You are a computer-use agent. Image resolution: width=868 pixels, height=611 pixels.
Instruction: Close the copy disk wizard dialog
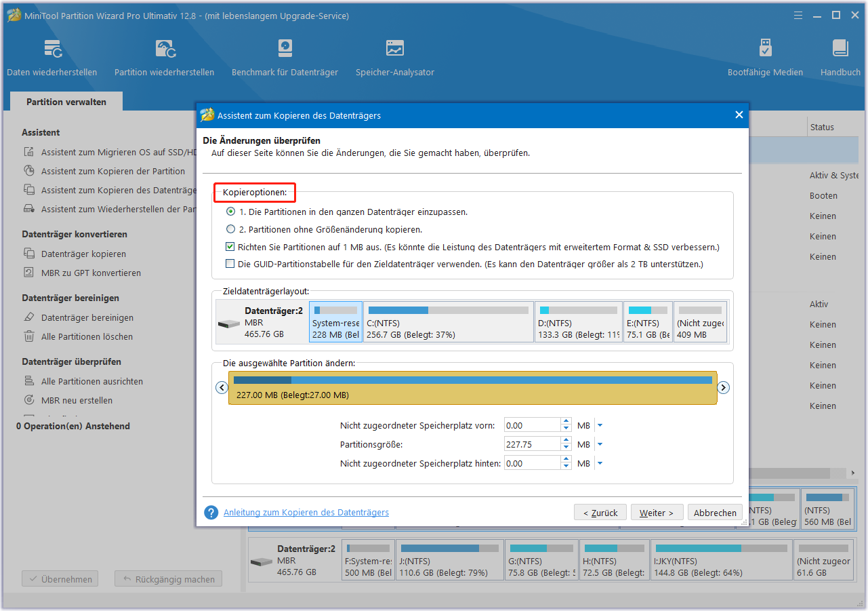point(739,115)
